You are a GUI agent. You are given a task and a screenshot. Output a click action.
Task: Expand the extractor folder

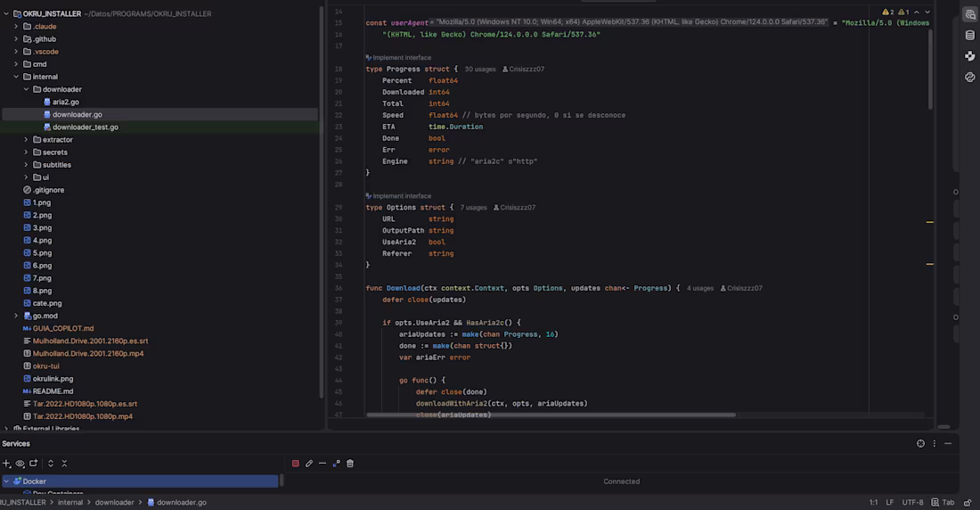click(x=26, y=140)
